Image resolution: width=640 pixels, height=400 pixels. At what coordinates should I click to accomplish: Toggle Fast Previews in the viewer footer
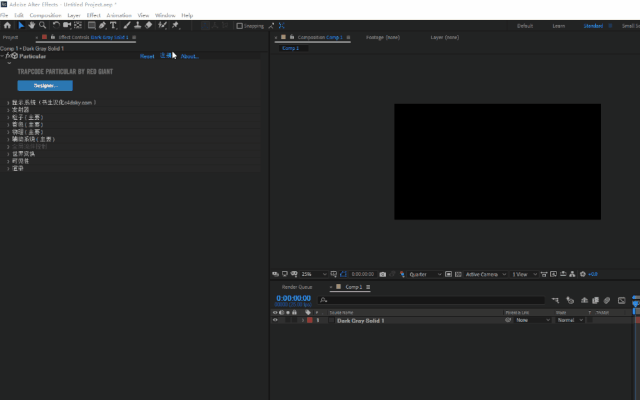(x=553, y=274)
